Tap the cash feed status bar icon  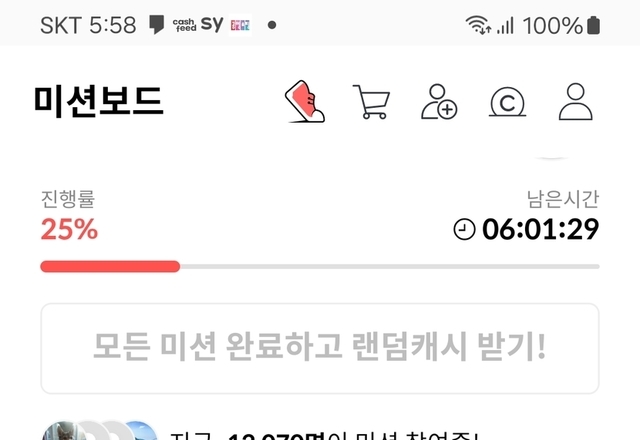[x=184, y=25]
